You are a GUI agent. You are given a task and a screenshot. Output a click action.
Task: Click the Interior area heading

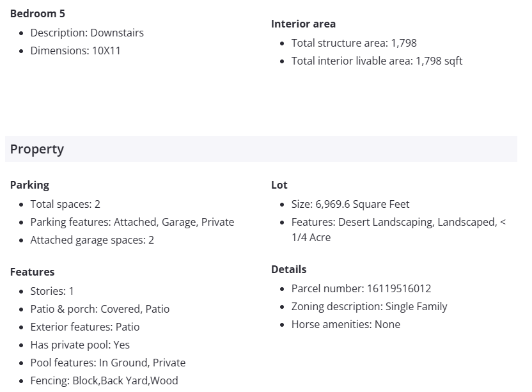[303, 24]
